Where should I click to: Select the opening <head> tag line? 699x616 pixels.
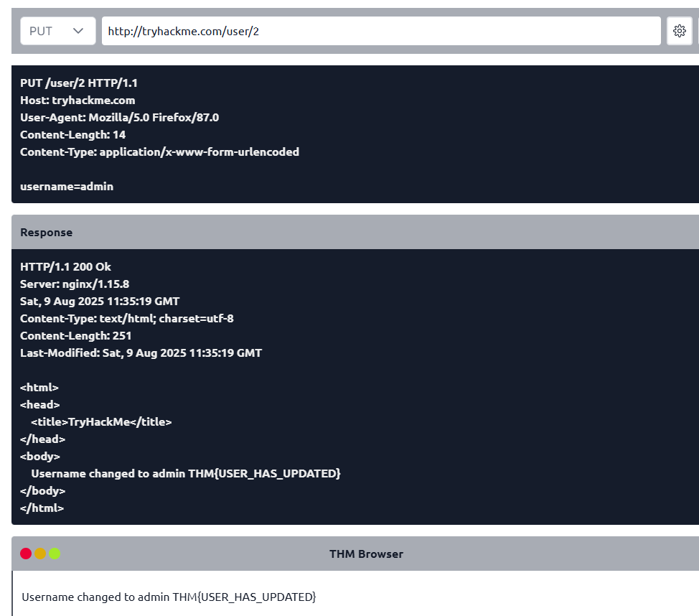(x=39, y=405)
